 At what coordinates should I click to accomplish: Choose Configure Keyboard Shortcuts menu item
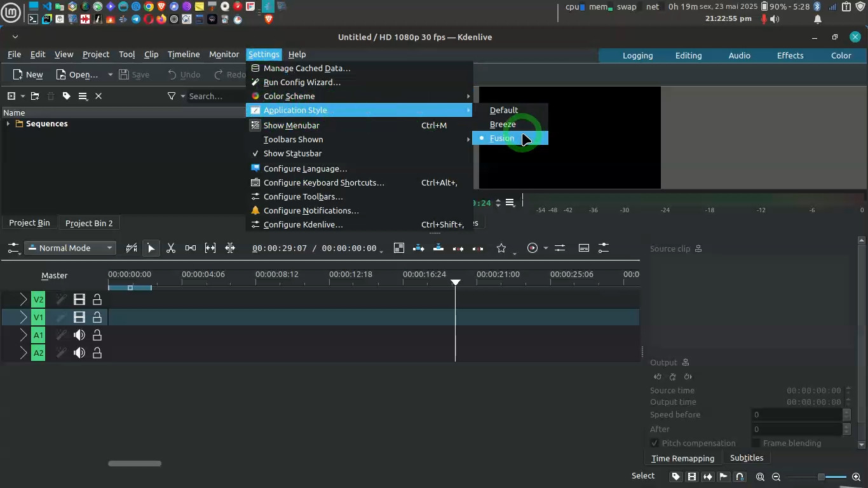(x=359, y=182)
